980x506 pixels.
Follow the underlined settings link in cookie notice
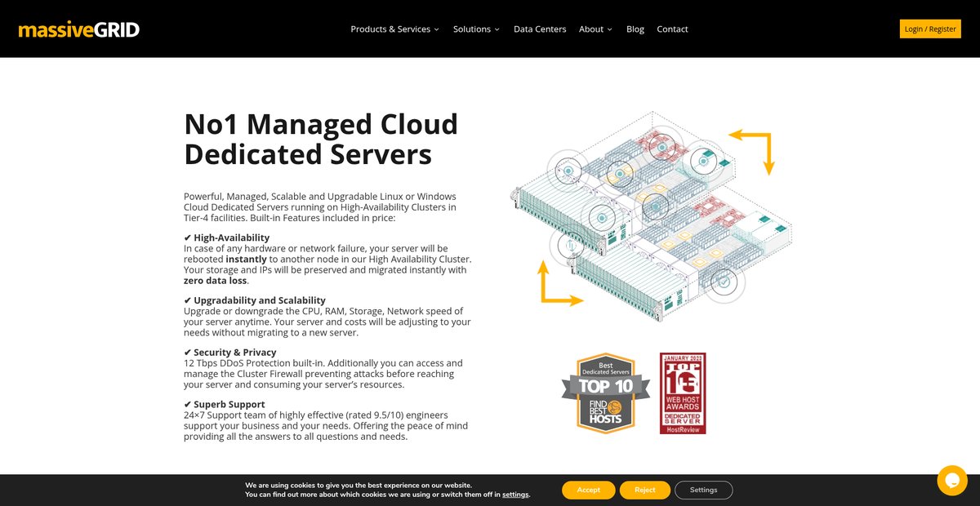[x=515, y=495]
